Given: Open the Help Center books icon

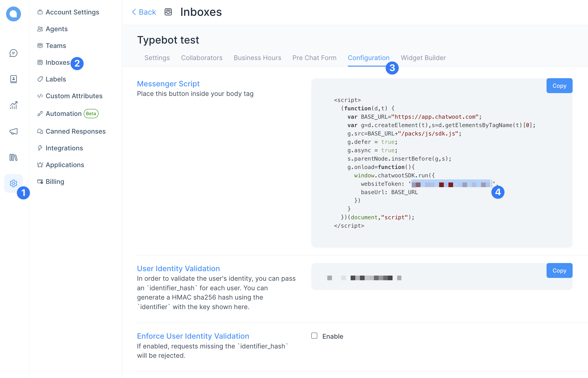Looking at the screenshot, I should tap(13, 158).
